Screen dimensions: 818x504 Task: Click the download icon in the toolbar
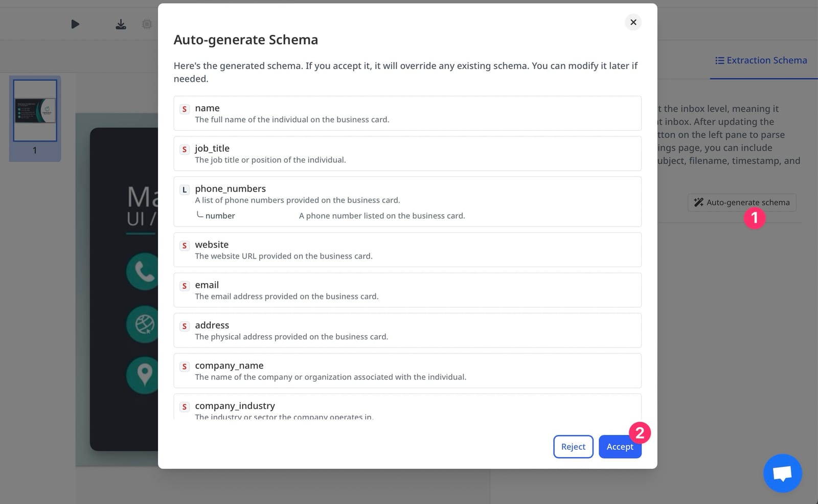[x=121, y=24]
